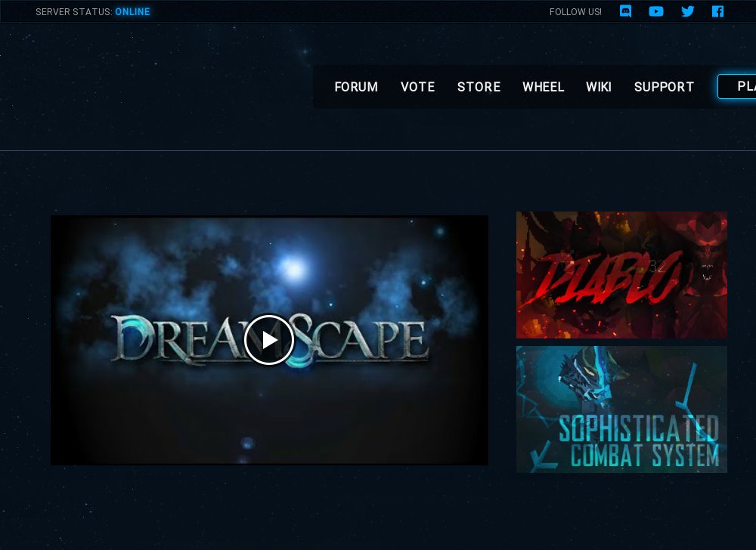Screen dimensions: 756x550
Task: Click the partially visible Play button
Action: [737, 86]
